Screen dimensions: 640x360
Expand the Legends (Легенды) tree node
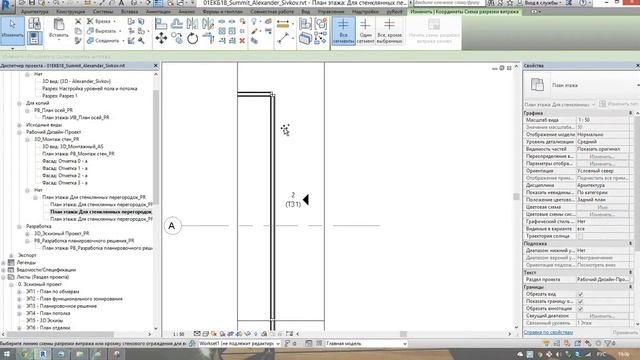tap(4, 262)
